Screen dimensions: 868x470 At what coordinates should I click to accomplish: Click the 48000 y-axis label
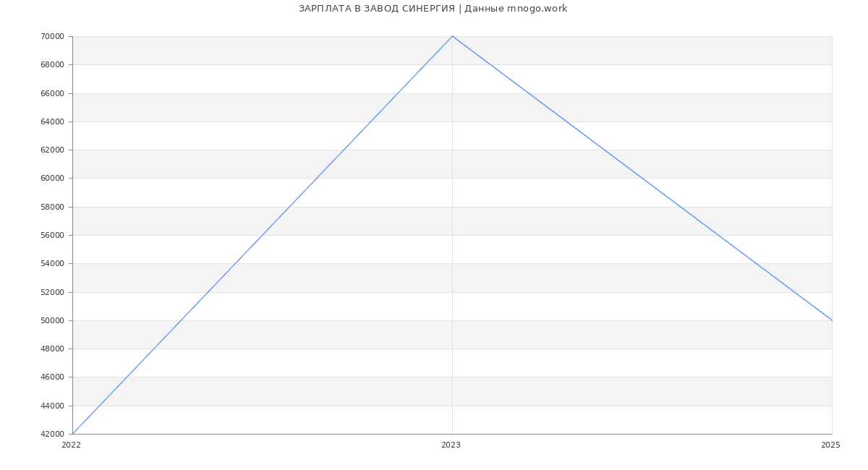[52, 349]
